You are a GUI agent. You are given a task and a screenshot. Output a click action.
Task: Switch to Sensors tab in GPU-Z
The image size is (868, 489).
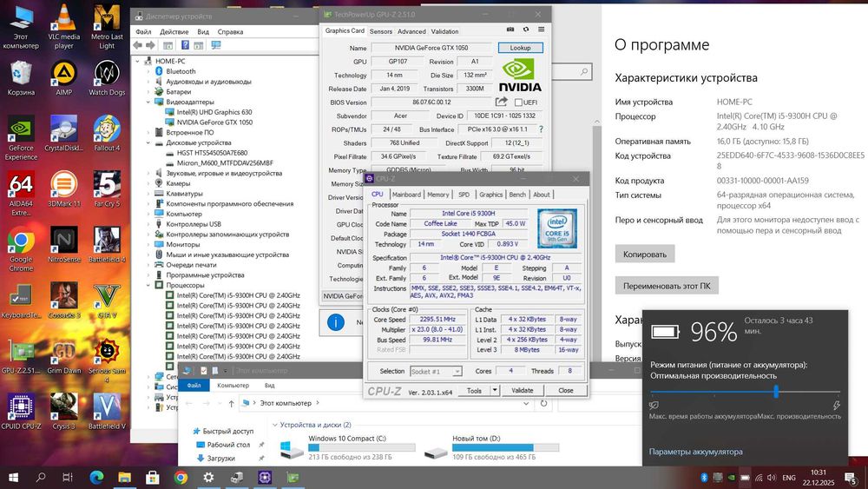point(381,31)
